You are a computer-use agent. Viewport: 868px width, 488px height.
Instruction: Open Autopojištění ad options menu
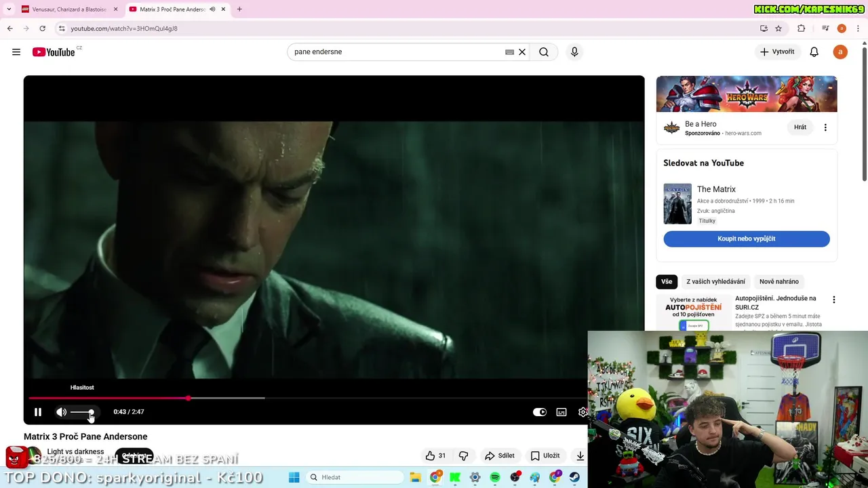click(x=833, y=300)
